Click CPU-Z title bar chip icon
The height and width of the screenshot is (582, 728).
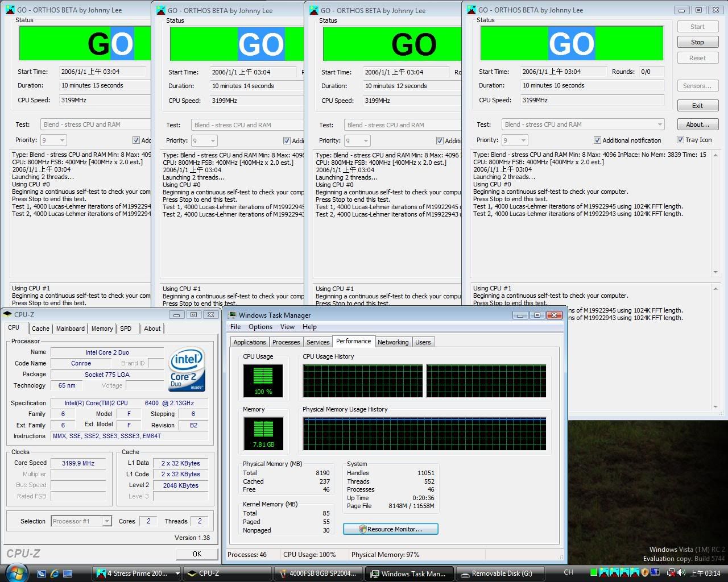pos(7,314)
